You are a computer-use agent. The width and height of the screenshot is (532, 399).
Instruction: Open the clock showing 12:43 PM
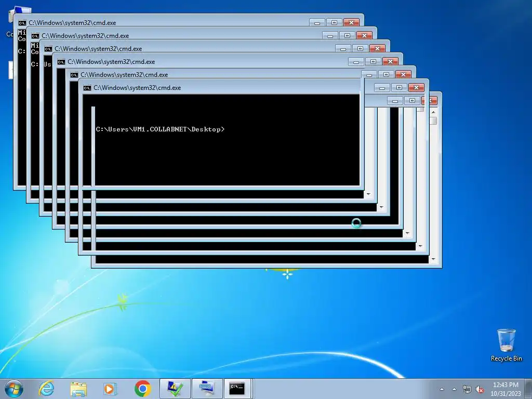pos(506,389)
